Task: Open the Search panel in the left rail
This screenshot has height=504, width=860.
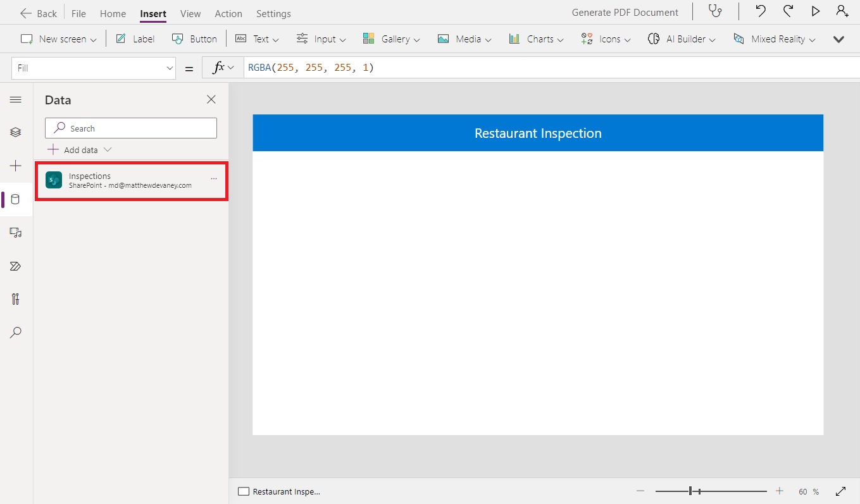Action: pos(16,333)
